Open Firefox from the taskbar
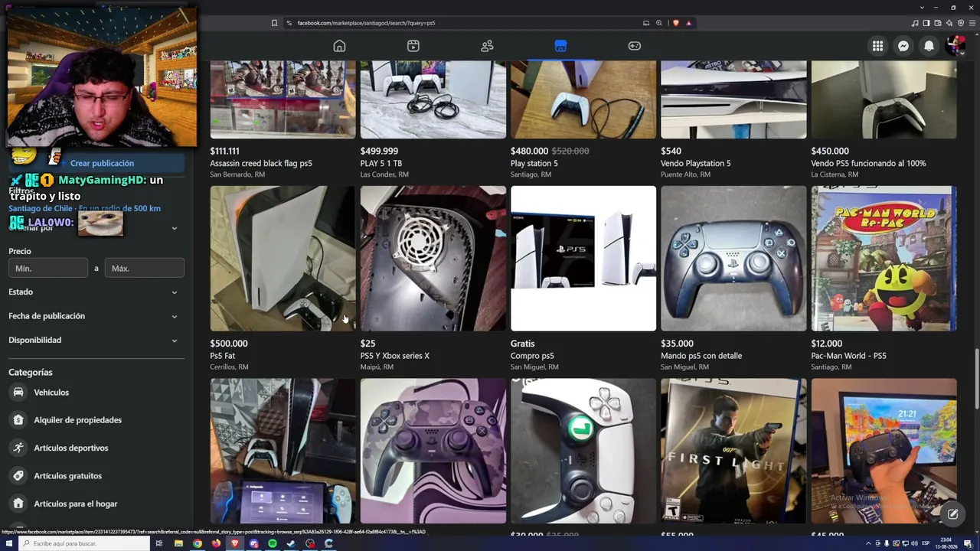This screenshot has height=551, width=980. click(x=216, y=543)
